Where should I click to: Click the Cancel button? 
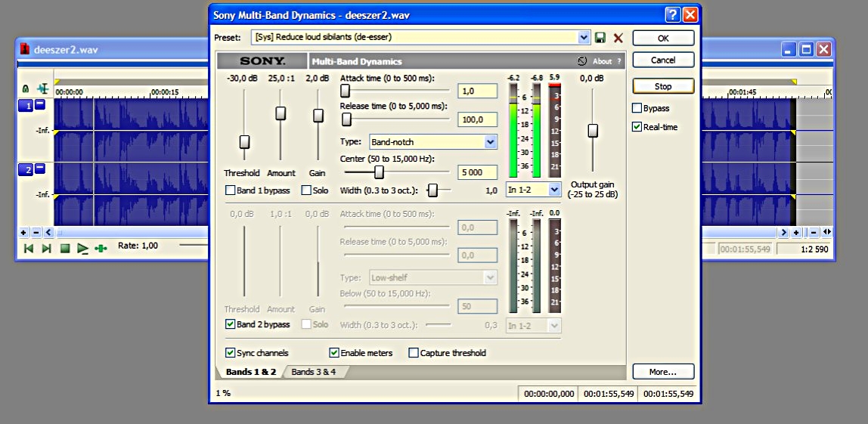[x=663, y=60]
